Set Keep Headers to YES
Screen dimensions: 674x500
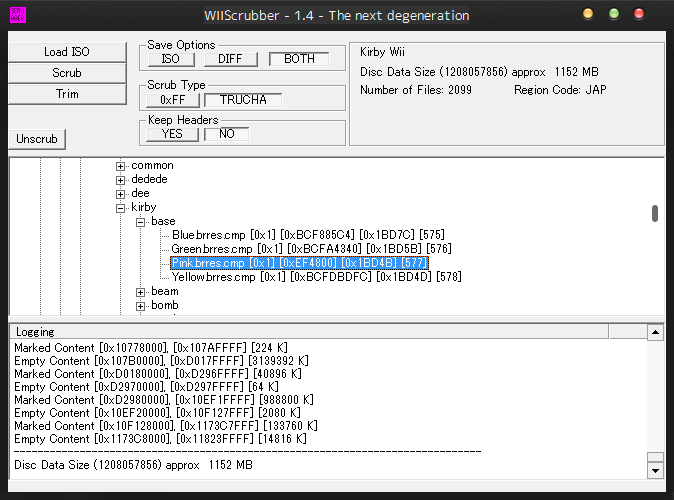point(172,134)
